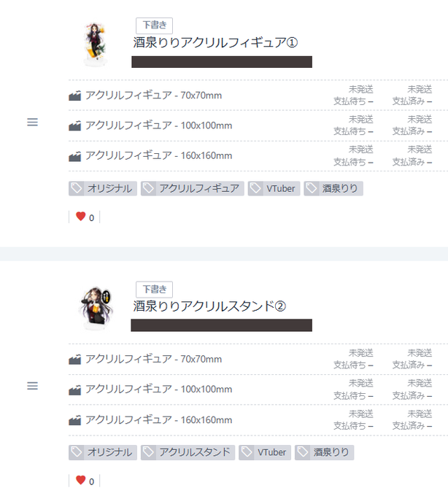Click hamburger handle of first product 酒泉りりアクリルフィギュア①

click(x=32, y=122)
